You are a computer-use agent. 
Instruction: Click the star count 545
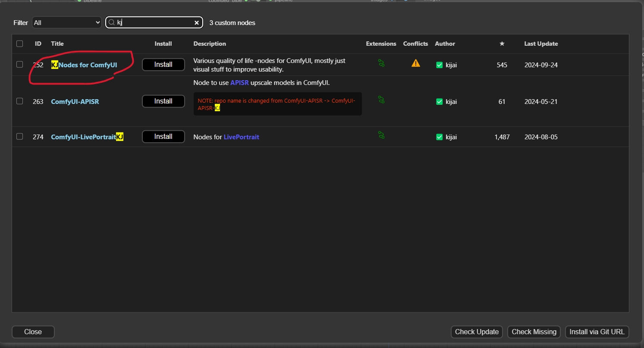502,65
